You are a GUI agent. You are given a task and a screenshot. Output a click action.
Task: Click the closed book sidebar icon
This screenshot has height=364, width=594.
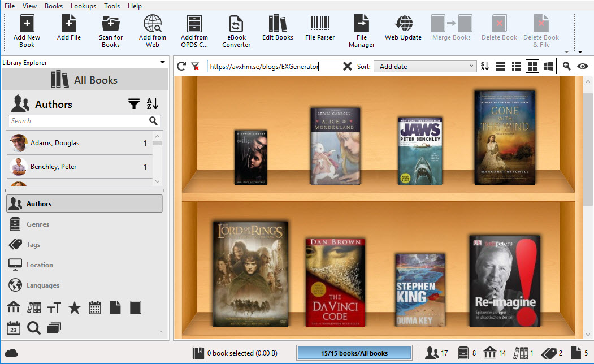136,307
